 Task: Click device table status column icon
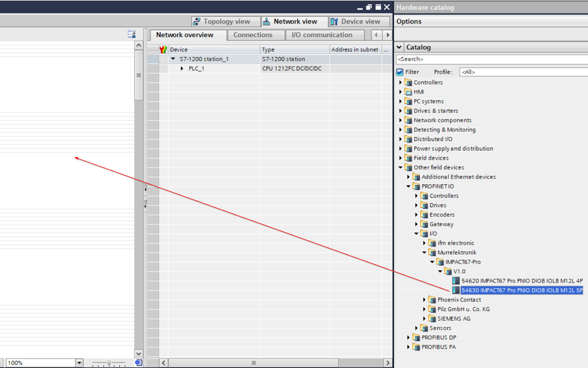point(163,49)
